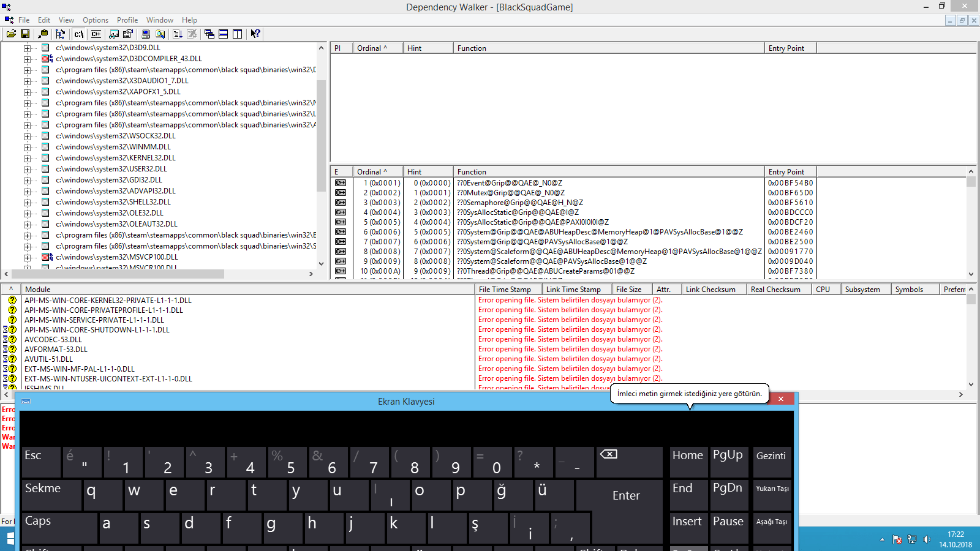
Task: Expand the OLEAUT32.DLL tree node
Action: coord(27,224)
